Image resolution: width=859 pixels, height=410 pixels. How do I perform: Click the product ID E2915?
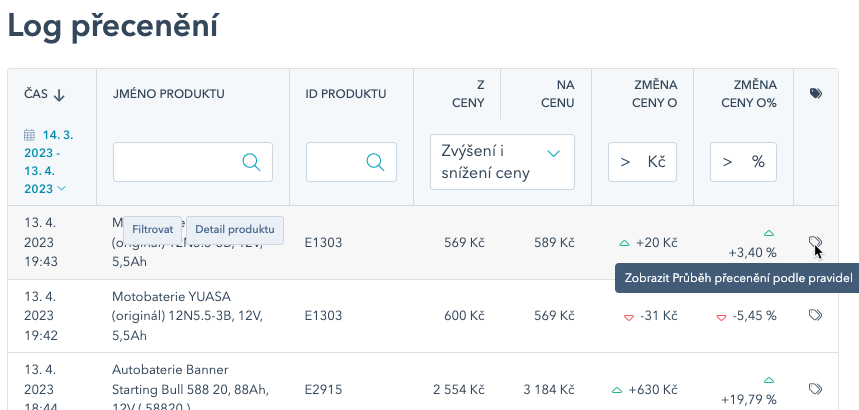324,390
